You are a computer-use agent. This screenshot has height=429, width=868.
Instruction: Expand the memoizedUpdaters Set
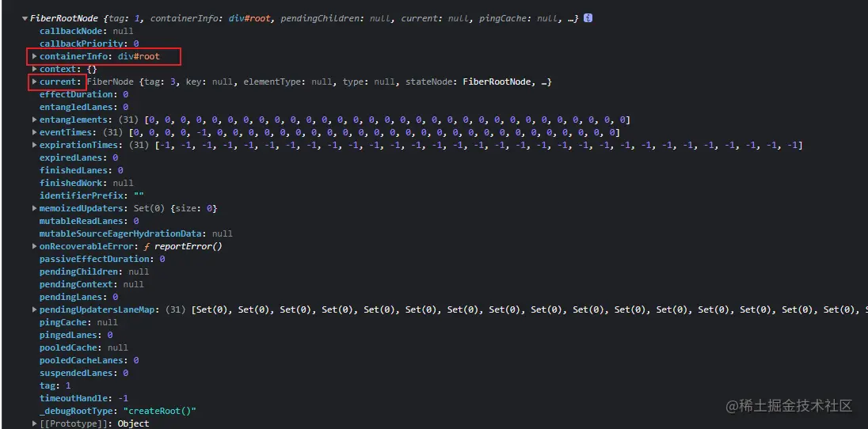tap(35, 208)
